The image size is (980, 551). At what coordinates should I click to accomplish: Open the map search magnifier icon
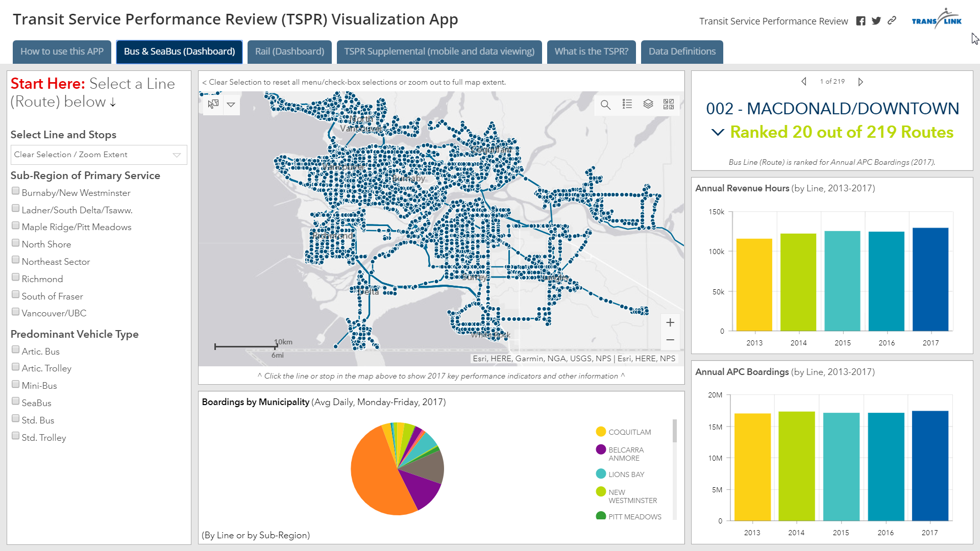[x=605, y=105]
